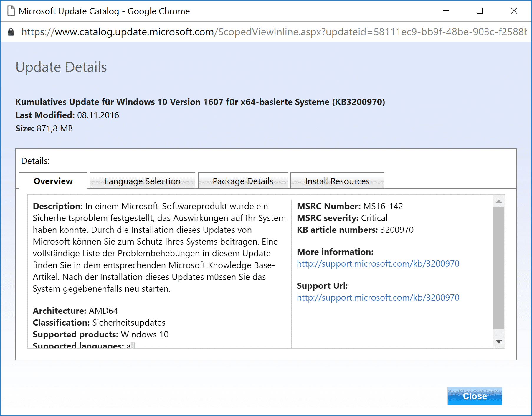Select the Overview tab
Viewport: 532px width, 416px height.
[x=53, y=181]
